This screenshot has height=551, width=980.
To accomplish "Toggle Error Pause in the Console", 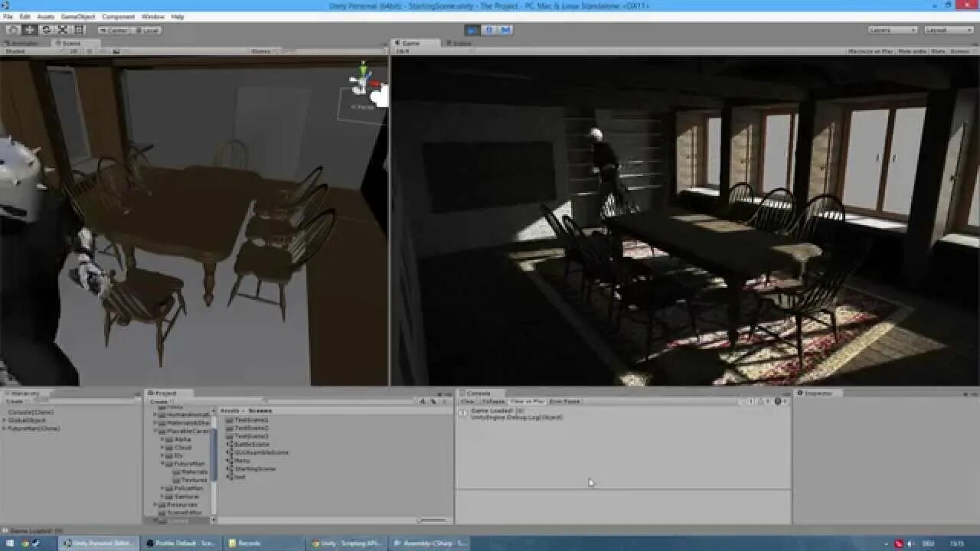I will tap(565, 401).
